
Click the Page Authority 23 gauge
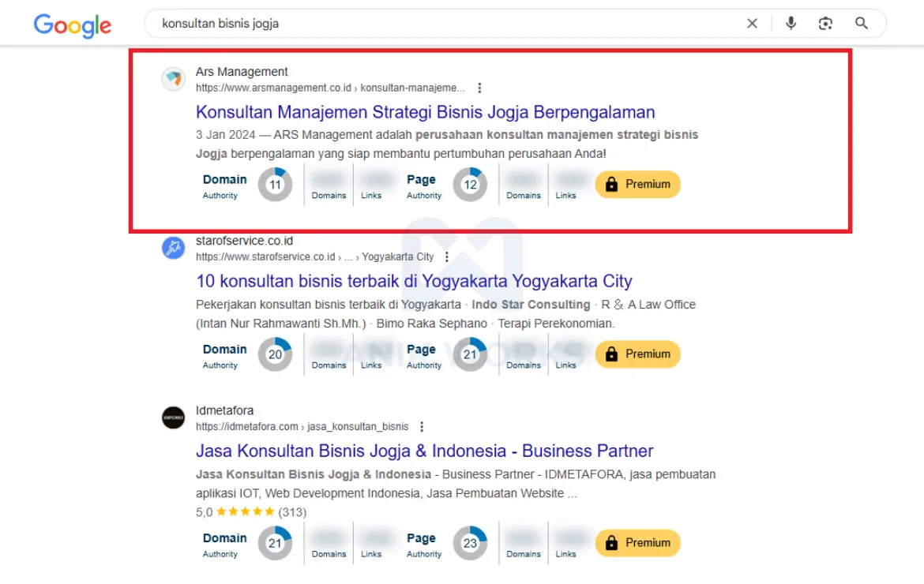click(x=470, y=544)
